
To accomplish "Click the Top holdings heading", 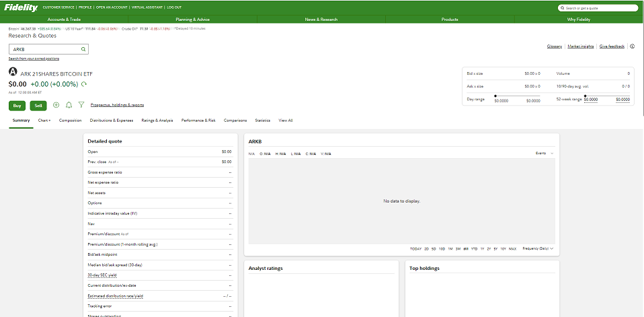I will [424, 269].
